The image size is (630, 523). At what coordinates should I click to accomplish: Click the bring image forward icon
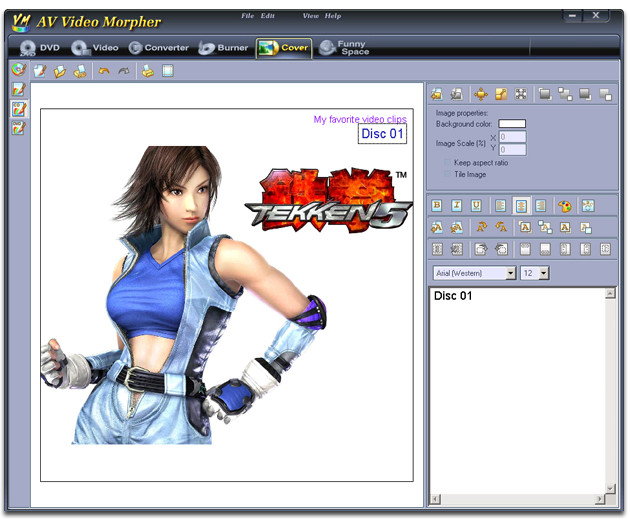pos(565,94)
